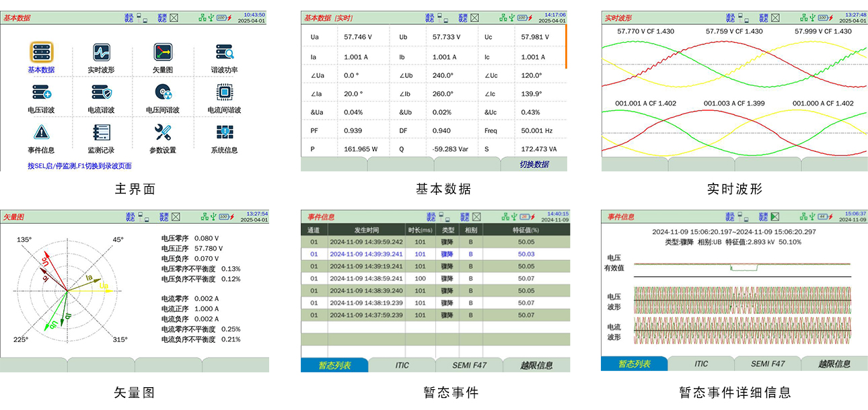This screenshot has height=410, width=868.
Task: Click waveform reading 57.999 V CF 1.430
Action: click(823, 31)
